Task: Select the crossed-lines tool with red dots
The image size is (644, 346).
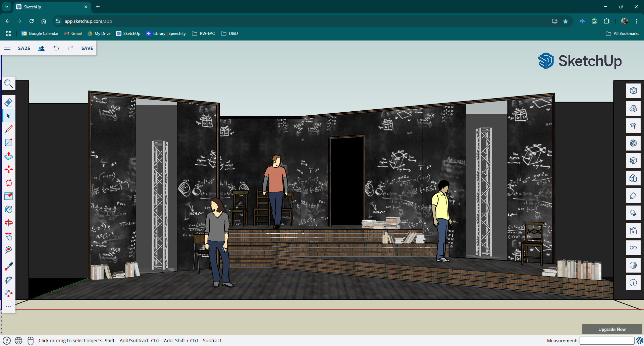Action: pyautogui.click(x=9, y=293)
